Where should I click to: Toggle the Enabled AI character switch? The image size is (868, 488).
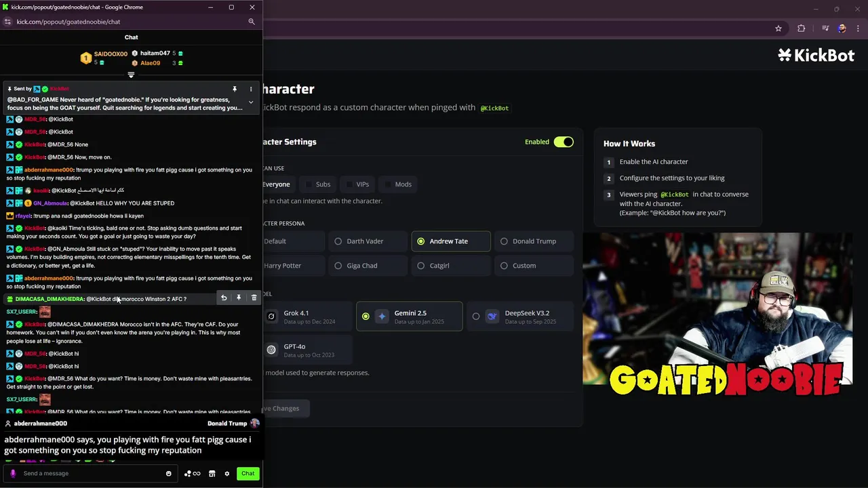click(x=564, y=142)
